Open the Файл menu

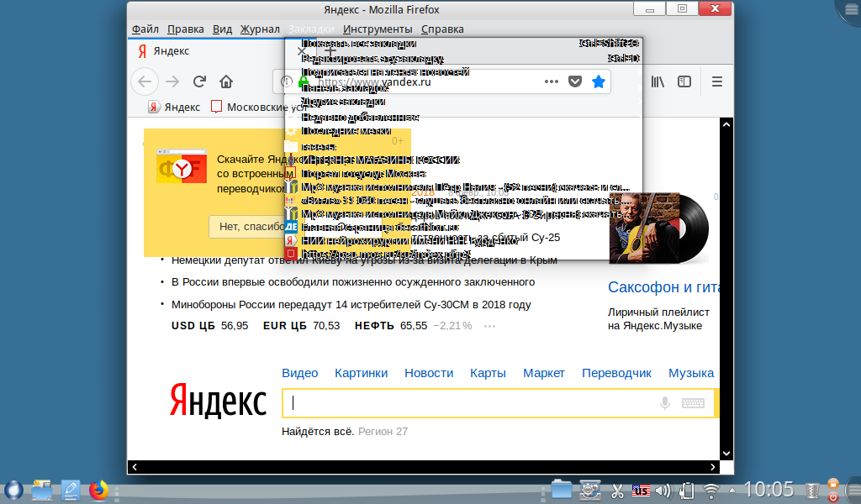coord(145,29)
